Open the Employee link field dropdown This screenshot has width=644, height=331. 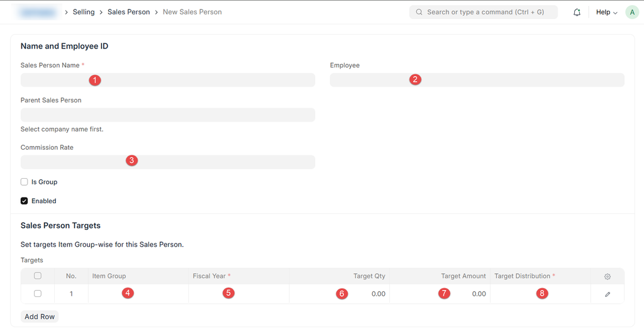(477, 80)
